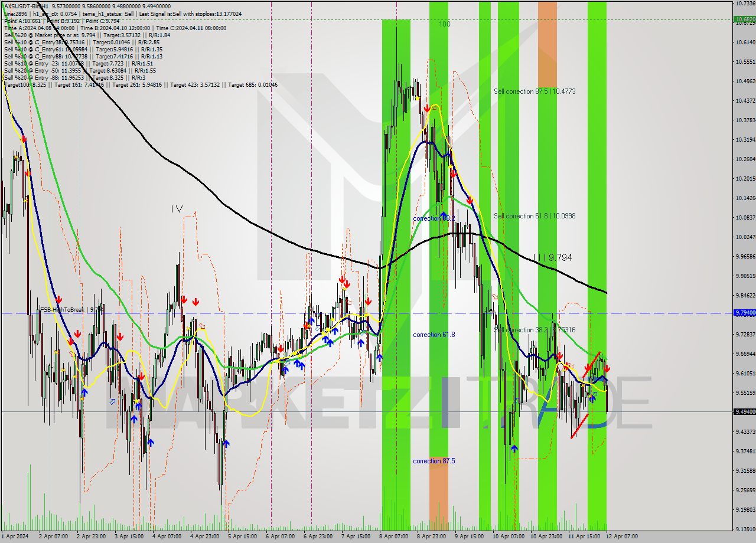Click the 10.0247 price axis label
Viewport: 756px width, 543px height.
(x=745, y=237)
